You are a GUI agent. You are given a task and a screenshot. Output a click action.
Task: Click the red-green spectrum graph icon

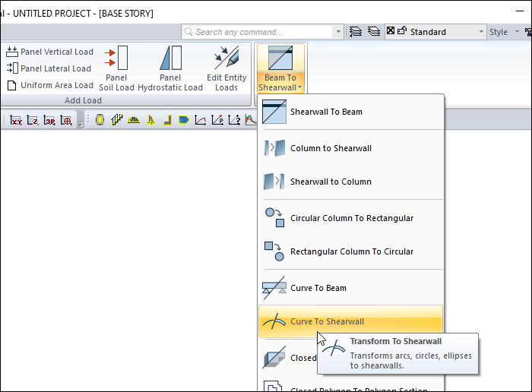click(251, 120)
